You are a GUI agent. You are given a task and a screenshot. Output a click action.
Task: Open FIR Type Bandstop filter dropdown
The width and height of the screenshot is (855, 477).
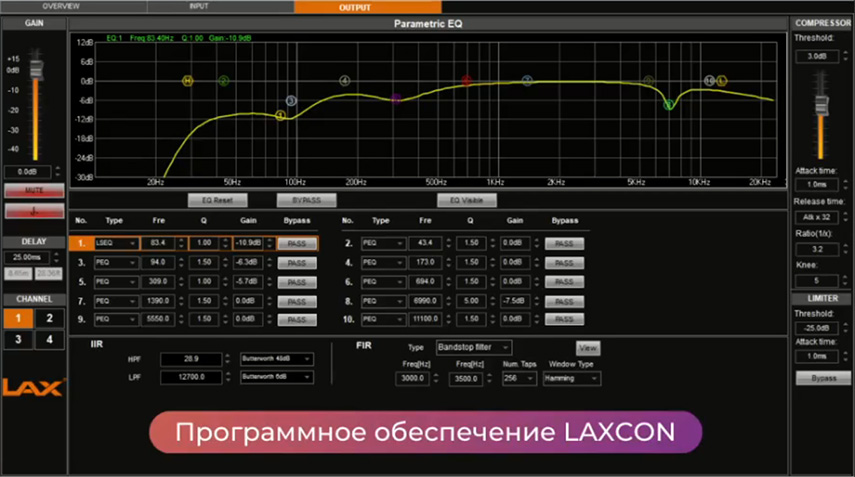(473, 347)
